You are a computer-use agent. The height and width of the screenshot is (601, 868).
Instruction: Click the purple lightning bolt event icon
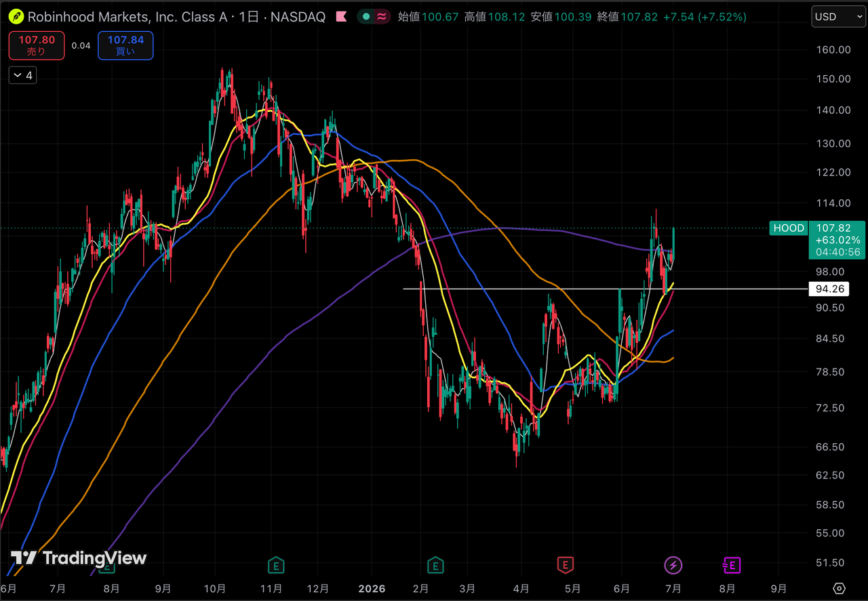[673, 564]
